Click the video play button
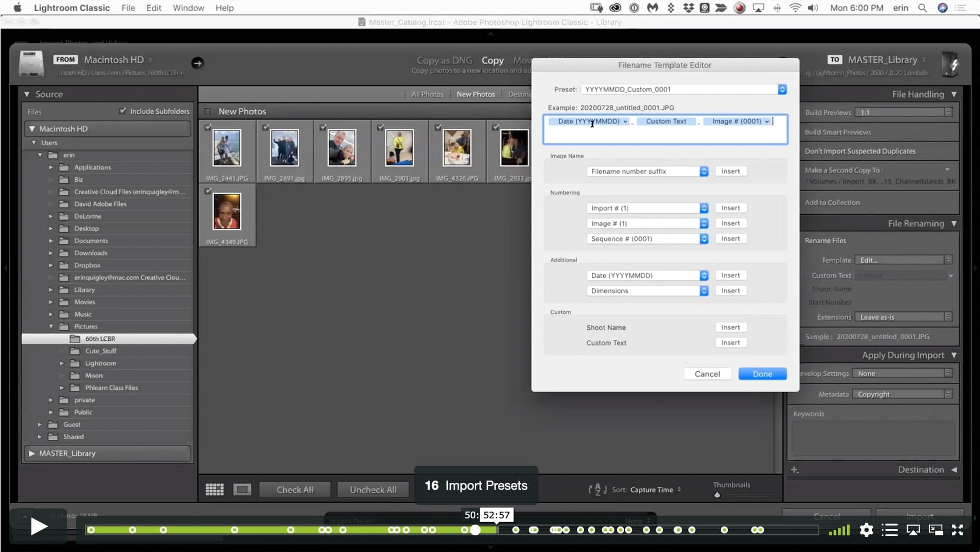The width and height of the screenshot is (980, 552). 39,527
